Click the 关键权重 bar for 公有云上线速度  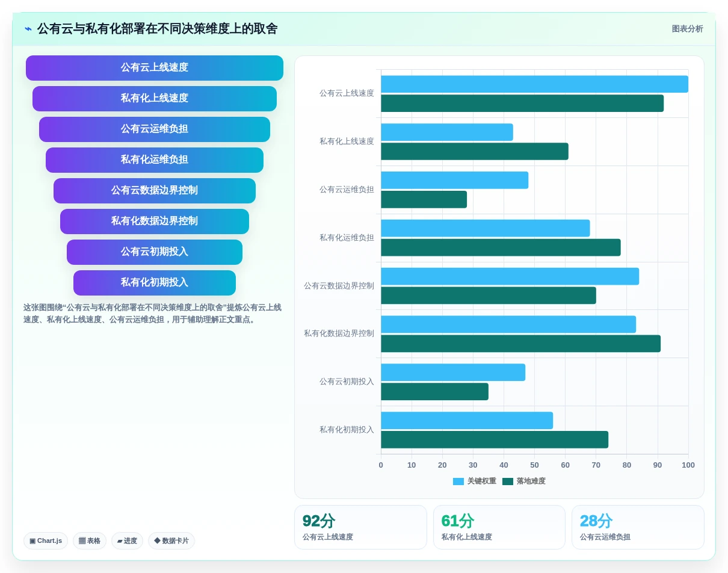pos(534,84)
